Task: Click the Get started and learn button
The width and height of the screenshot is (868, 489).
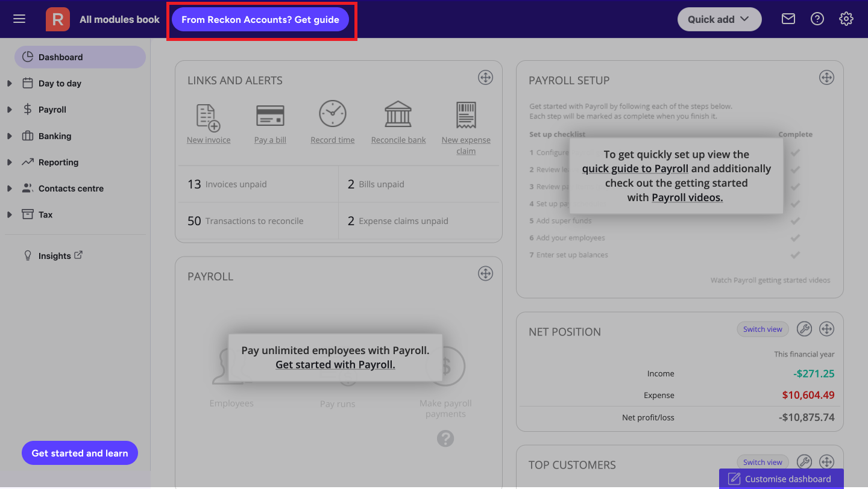Action: pyautogui.click(x=80, y=453)
